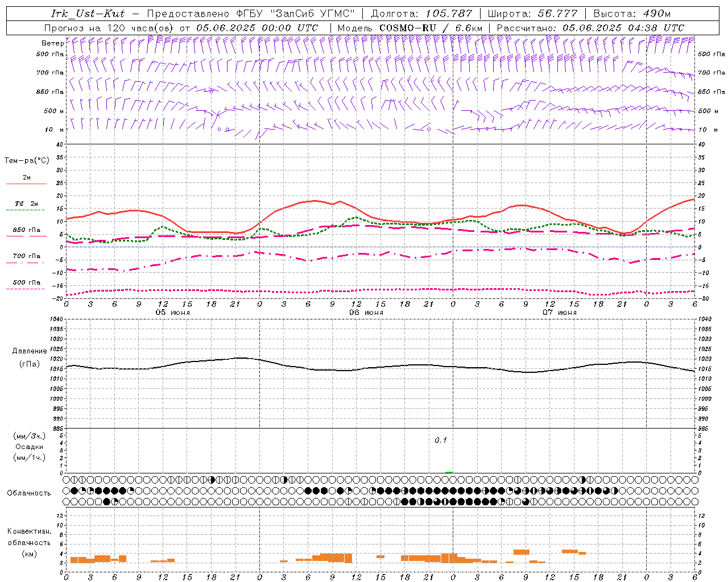
Task: Click the "Тем-ра(°C)" temperature panel label
Action: [27, 161]
